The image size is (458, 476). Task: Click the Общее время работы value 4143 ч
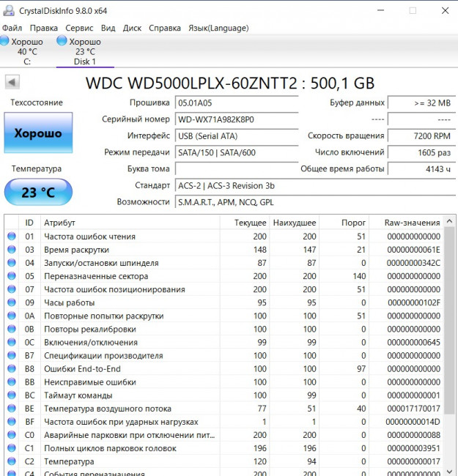[x=421, y=169]
